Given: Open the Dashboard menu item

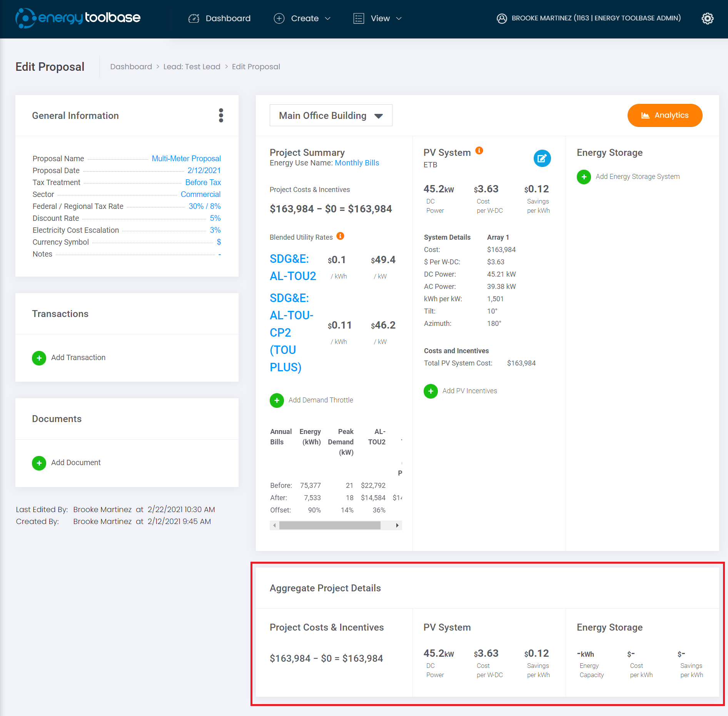Looking at the screenshot, I should click(x=219, y=18).
